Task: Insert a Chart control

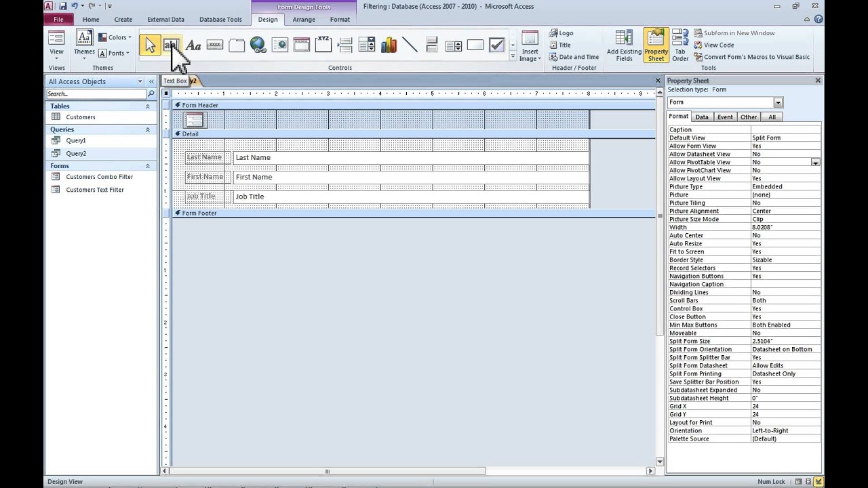Action: (x=389, y=45)
